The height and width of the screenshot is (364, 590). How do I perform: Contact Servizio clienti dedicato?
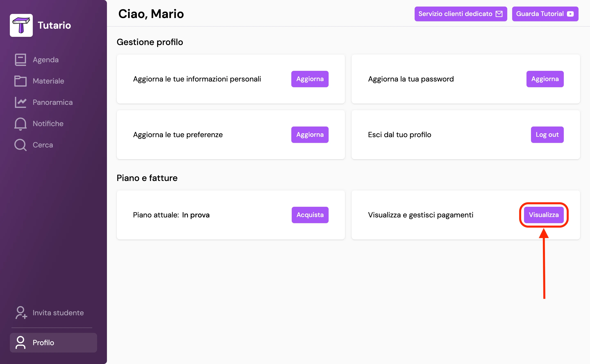460,14
